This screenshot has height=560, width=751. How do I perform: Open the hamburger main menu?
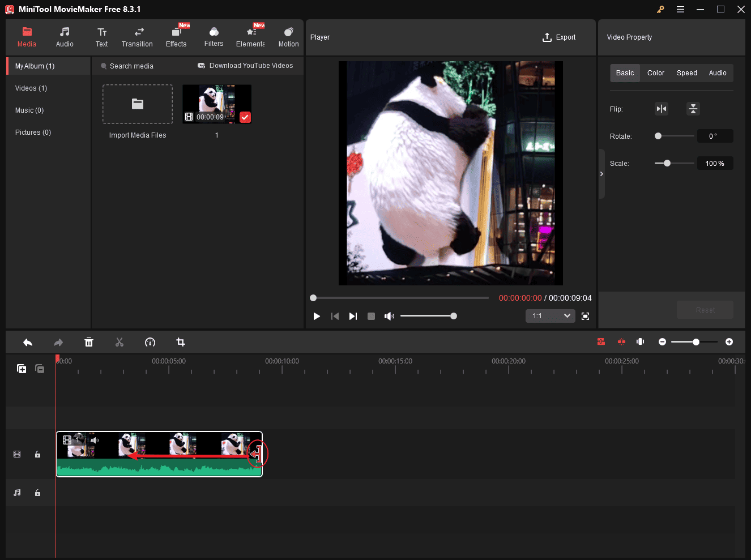click(x=680, y=9)
